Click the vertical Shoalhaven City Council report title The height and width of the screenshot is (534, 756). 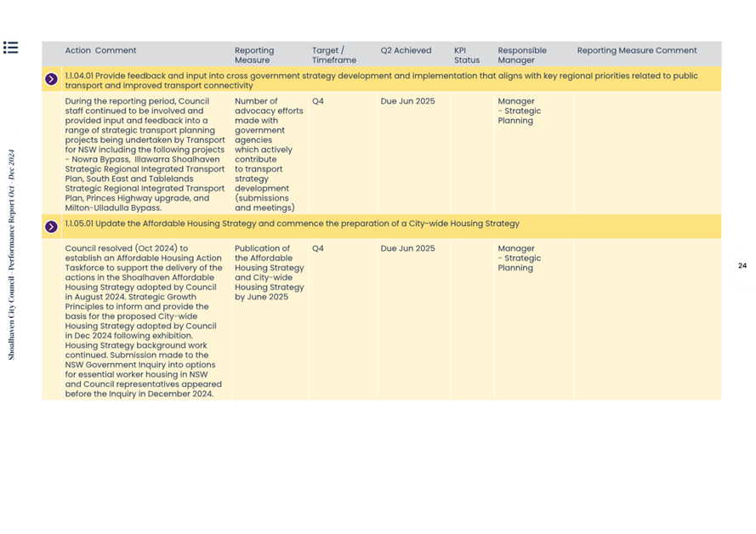click(11, 255)
